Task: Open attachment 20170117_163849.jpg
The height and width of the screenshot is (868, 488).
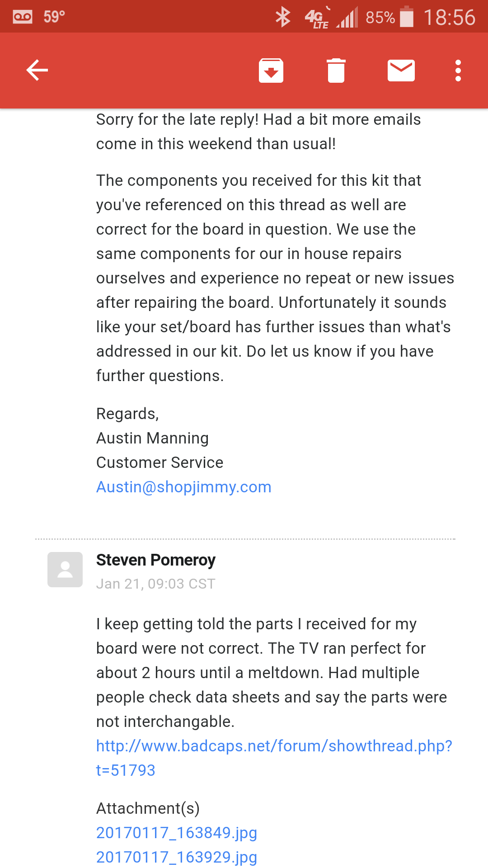Action: 177,832
